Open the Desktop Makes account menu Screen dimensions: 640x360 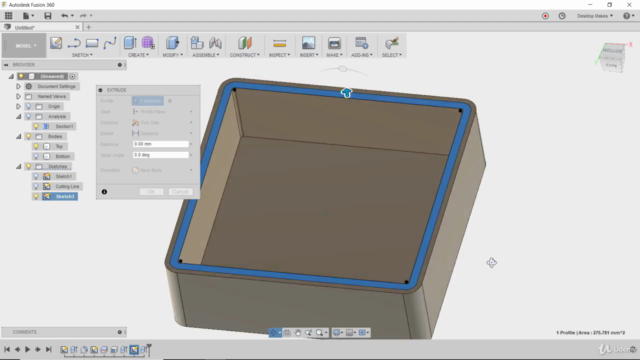click(594, 16)
